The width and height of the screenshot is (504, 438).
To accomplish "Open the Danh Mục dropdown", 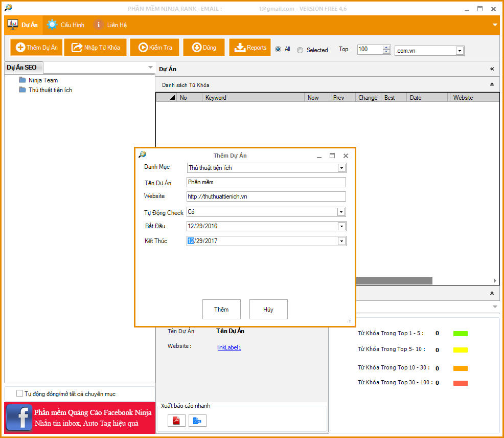I will coord(341,168).
